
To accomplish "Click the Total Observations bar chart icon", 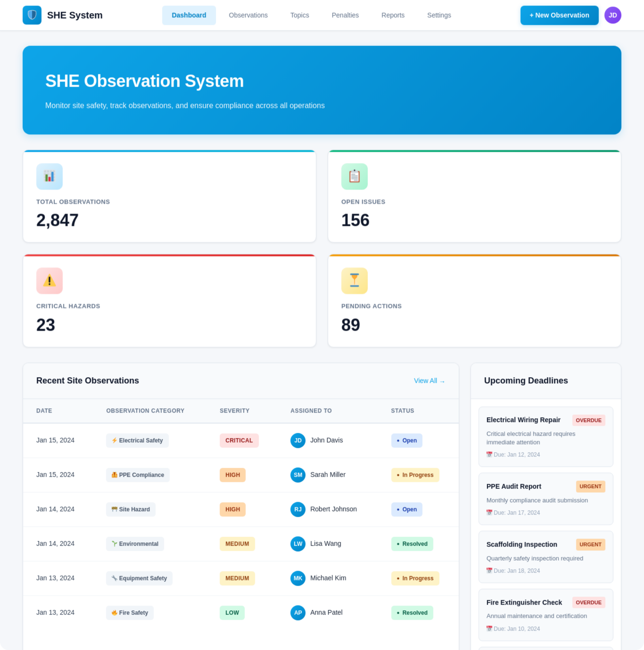I will pos(49,176).
